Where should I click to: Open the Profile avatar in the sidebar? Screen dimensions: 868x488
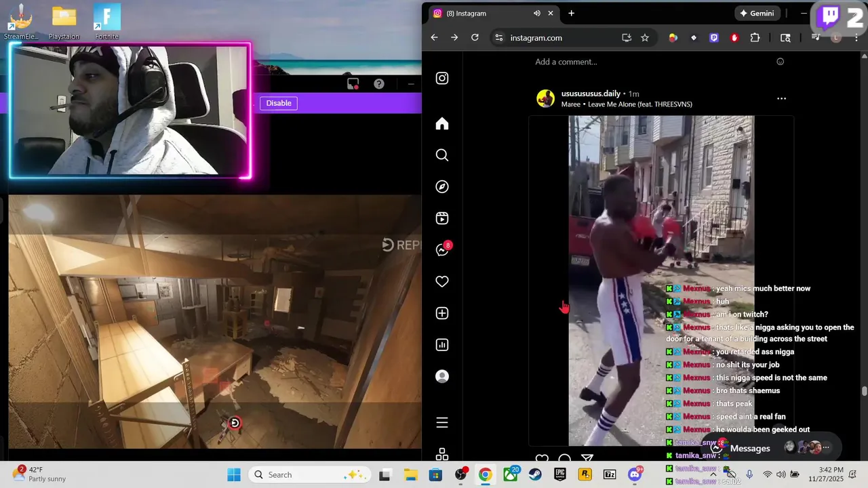click(442, 376)
